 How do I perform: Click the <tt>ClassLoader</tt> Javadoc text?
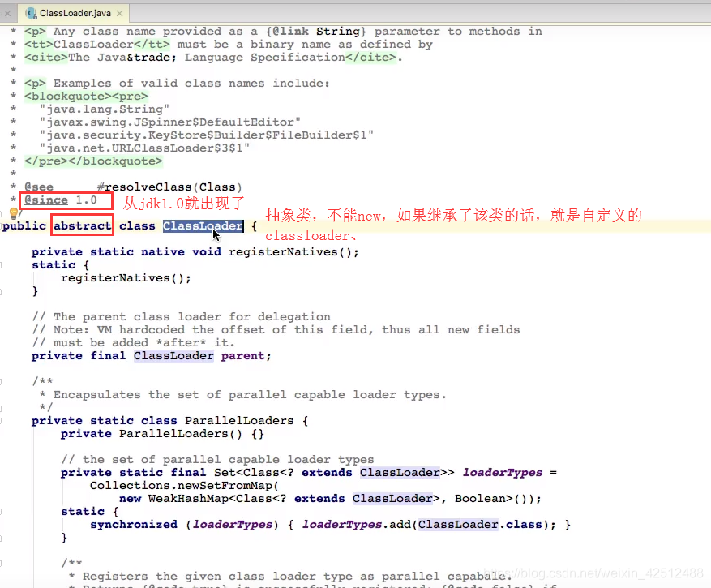click(97, 45)
